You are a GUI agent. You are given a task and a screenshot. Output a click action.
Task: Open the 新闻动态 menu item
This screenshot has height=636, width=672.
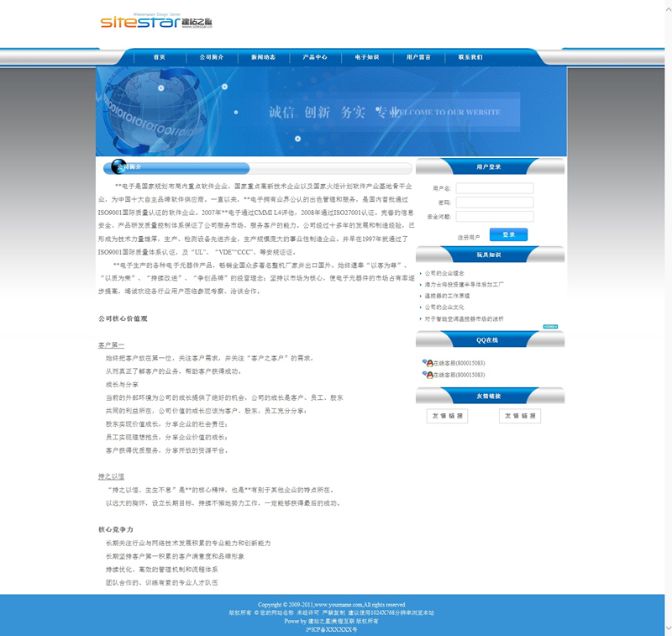coord(263,57)
